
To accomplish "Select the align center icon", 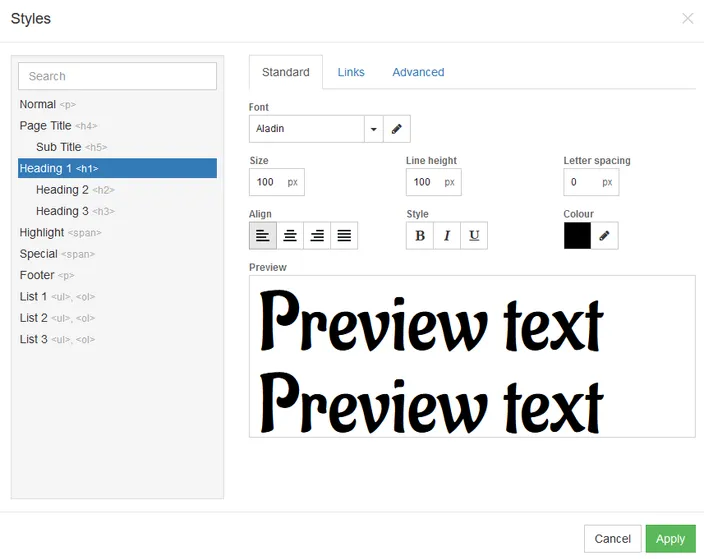I will pyautogui.click(x=290, y=235).
